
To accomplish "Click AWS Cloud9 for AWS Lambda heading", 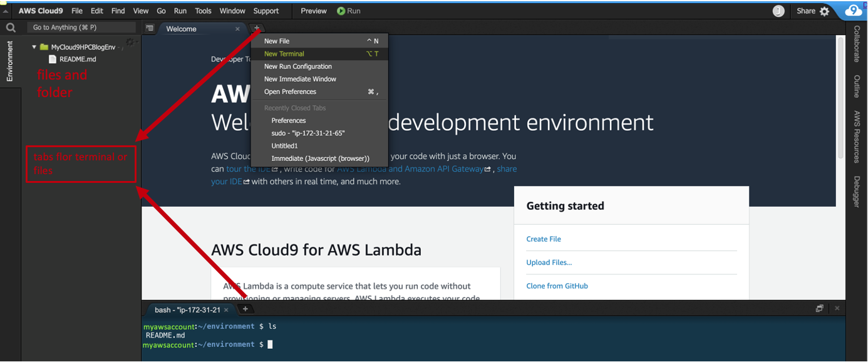I will [316, 251].
